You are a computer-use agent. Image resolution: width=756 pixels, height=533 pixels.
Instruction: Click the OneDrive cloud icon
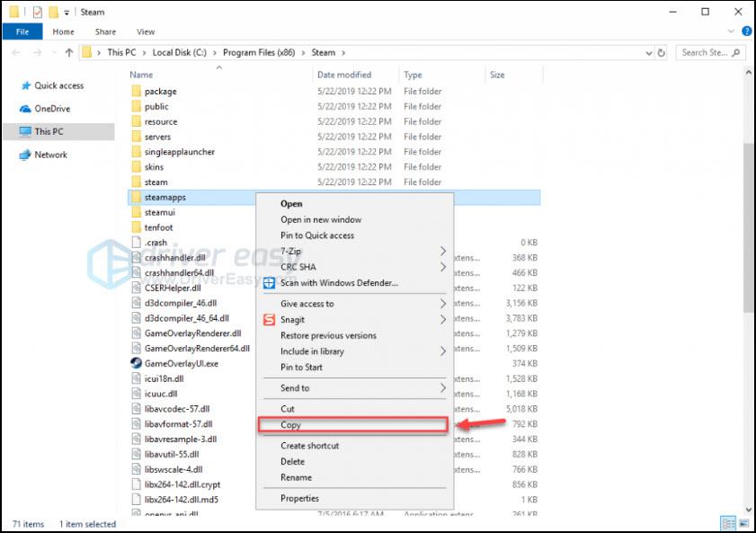coord(25,109)
